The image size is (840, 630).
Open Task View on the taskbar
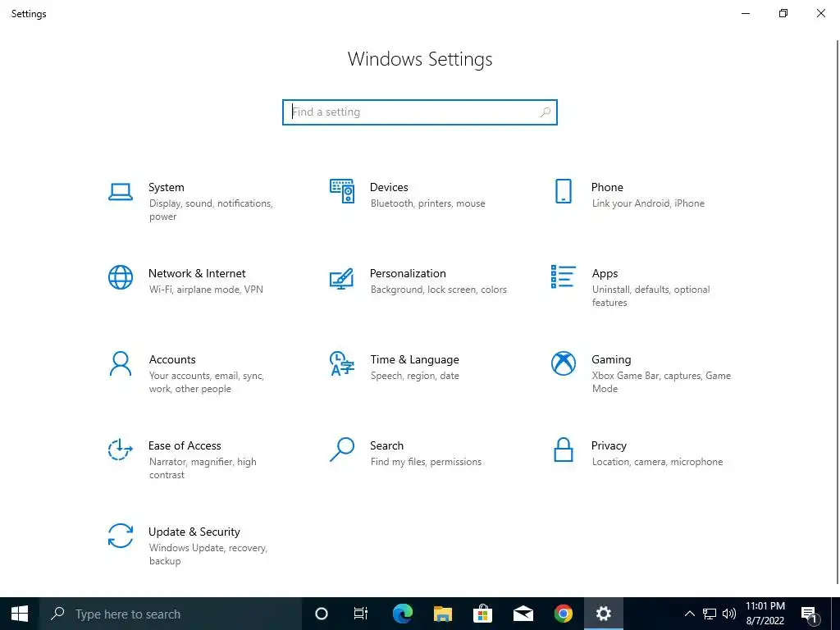[361, 614]
